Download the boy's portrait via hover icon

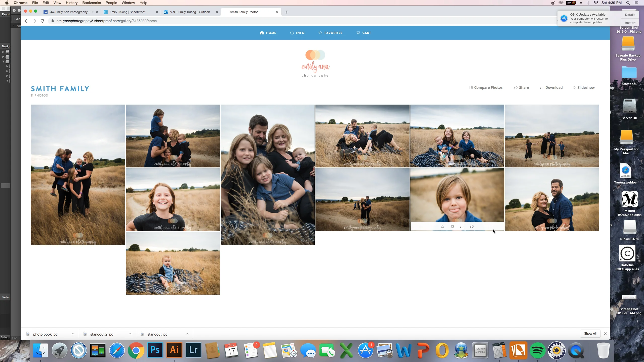pyautogui.click(x=462, y=227)
